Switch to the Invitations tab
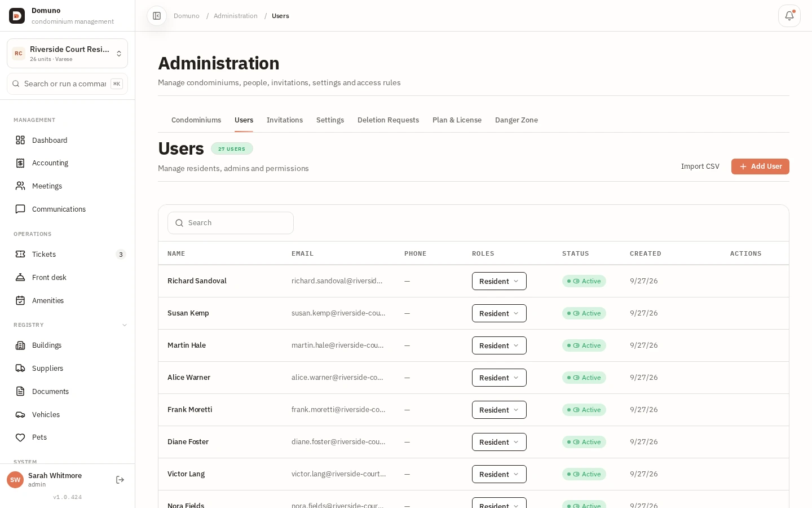812x508 pixels. [x=285, y=120]
